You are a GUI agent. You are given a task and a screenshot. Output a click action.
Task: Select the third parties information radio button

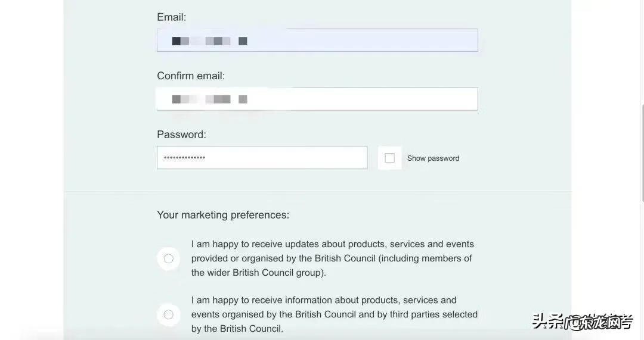coord(169,314)
